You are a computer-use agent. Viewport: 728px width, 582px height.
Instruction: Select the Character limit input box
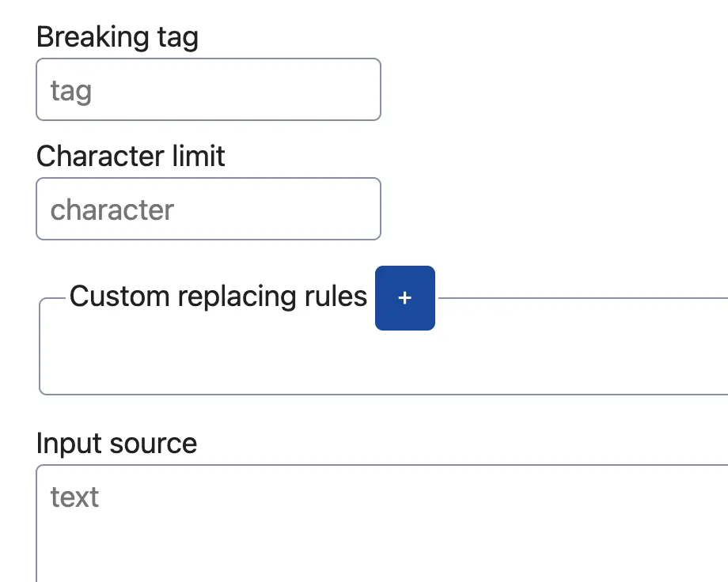[x=208, y=209]
